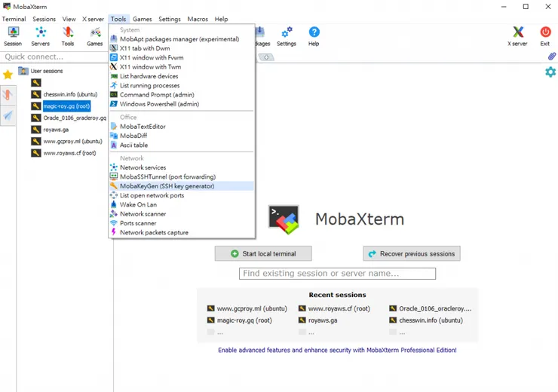Screen dimensions: 558x392
Task: Launch Command Prompt (admin)
Action: (182, 95)
